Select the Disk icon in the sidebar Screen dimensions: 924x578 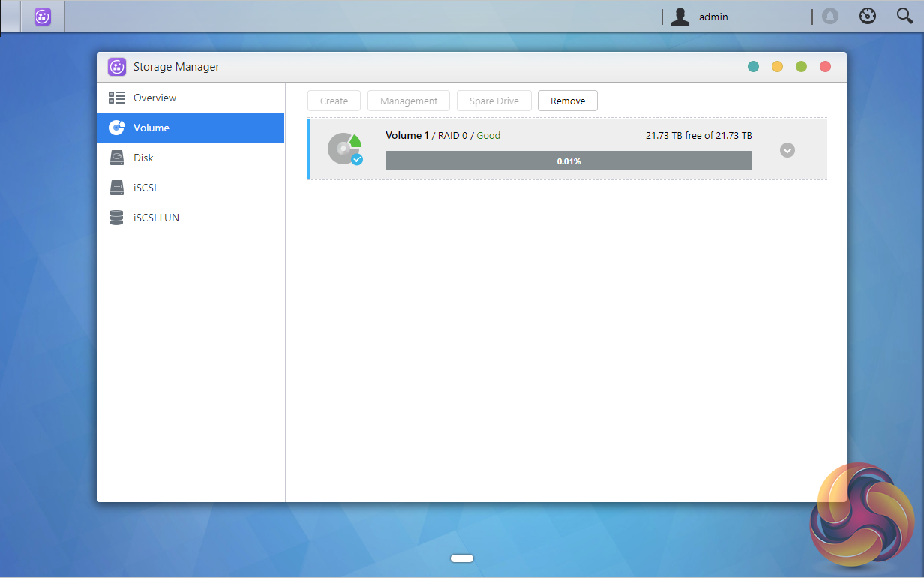[x=116, y=158]
